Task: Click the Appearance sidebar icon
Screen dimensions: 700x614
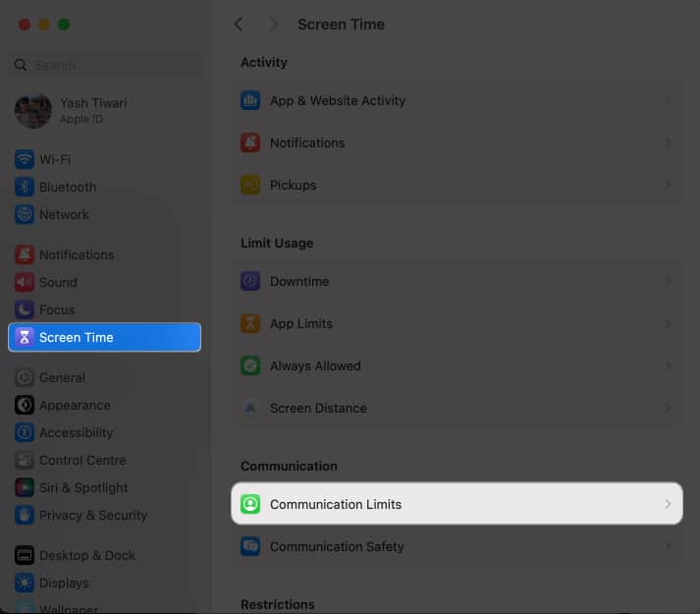Action: (x=25, y=406)
